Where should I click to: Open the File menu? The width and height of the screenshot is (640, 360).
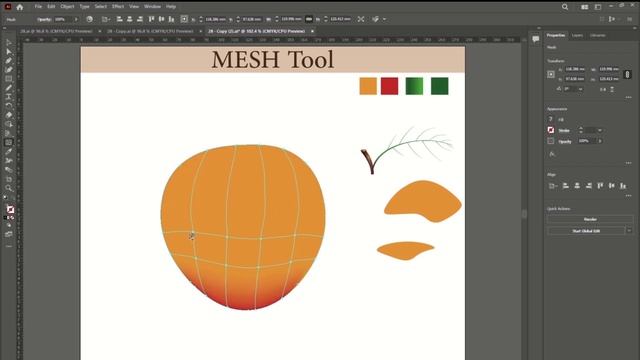38,7
